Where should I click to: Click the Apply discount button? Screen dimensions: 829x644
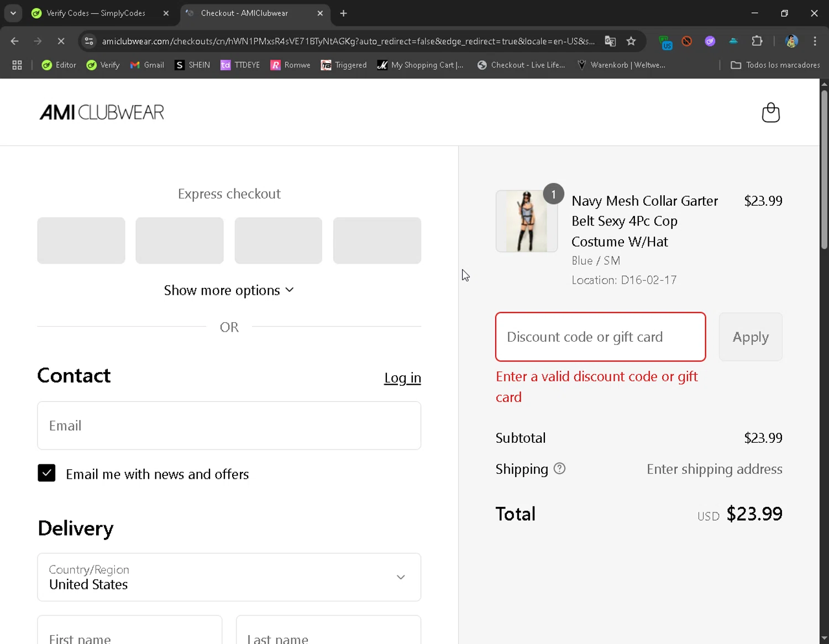click(x=751, y=337)
